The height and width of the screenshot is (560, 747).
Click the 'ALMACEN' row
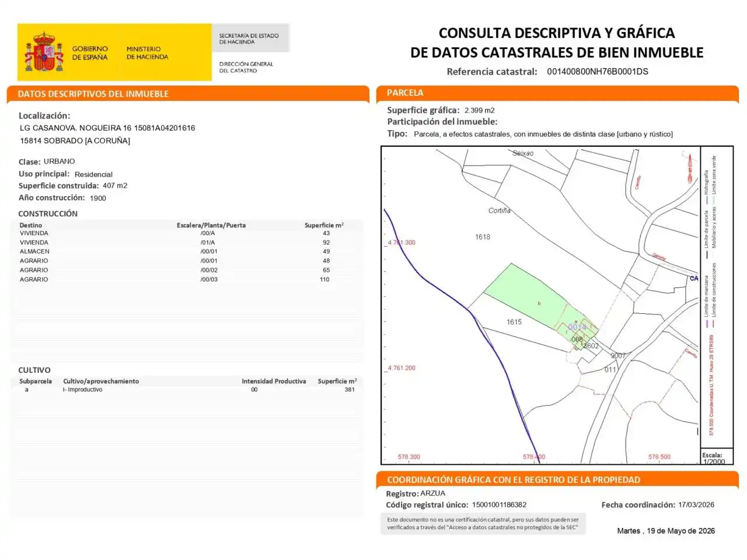coord(187,251)
